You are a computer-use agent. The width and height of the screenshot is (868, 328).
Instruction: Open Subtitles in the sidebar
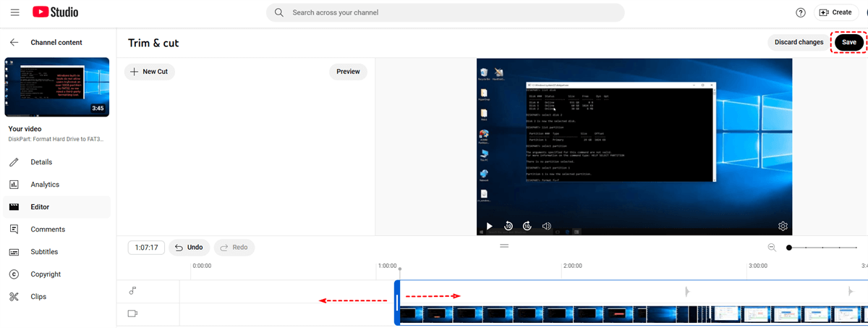pyautogui.click(x=56, y=252)
